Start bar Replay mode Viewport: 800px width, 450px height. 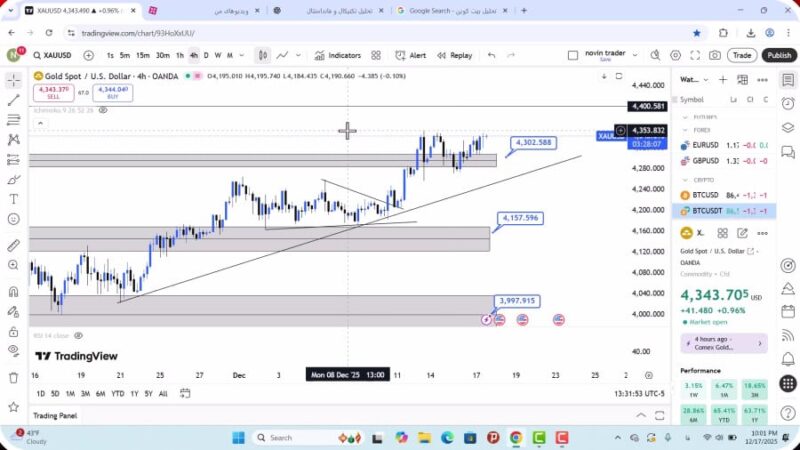pos(455,55)
